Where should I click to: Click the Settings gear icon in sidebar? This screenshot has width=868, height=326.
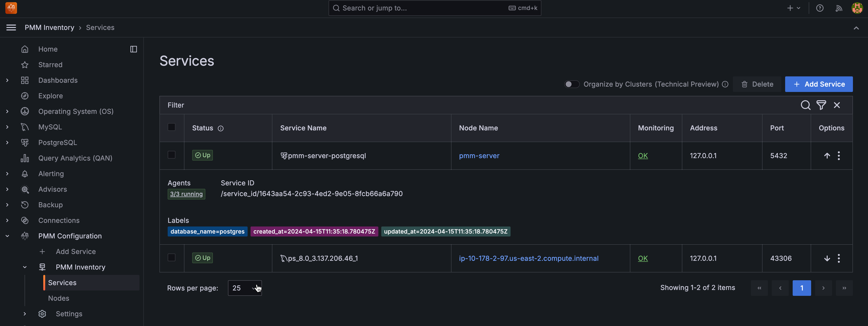click(x=42, y=314)
